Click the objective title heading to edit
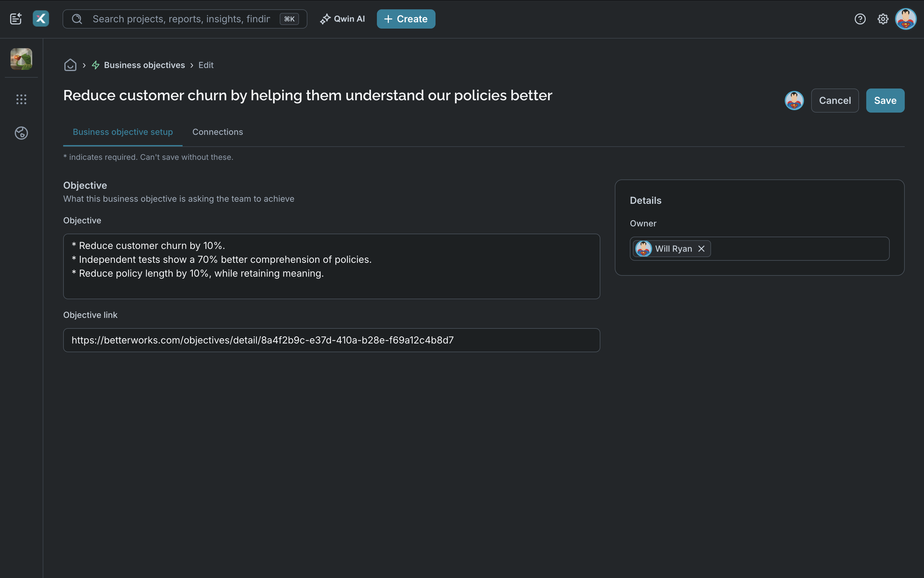Image resolution: width=924 pixels, height=578 pixels. pos(308,95)
